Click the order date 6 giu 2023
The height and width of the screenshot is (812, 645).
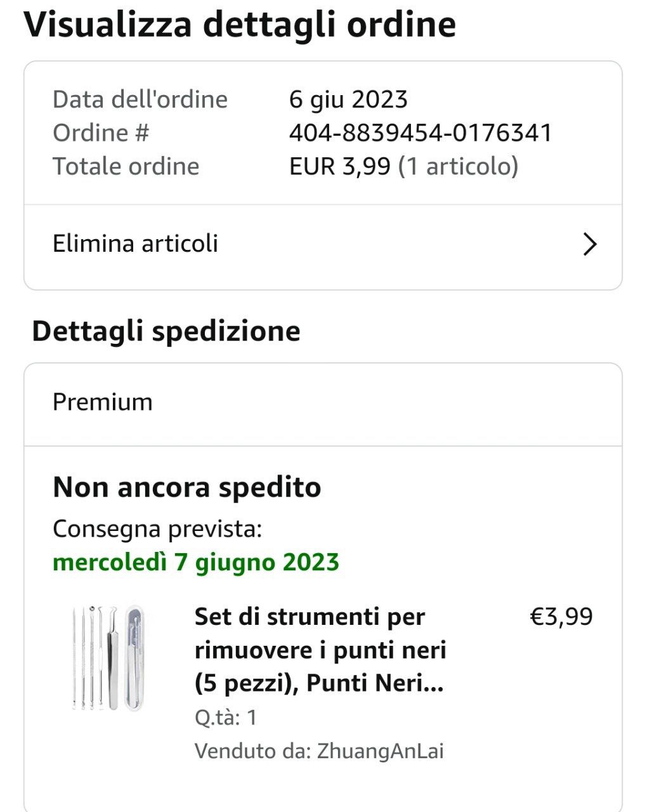348,100
